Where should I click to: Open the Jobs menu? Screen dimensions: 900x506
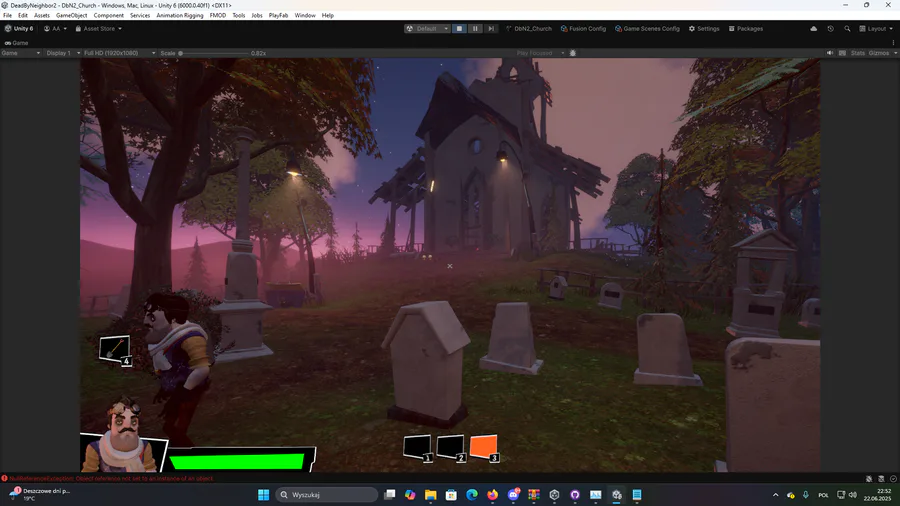click(x=257, y=15)
